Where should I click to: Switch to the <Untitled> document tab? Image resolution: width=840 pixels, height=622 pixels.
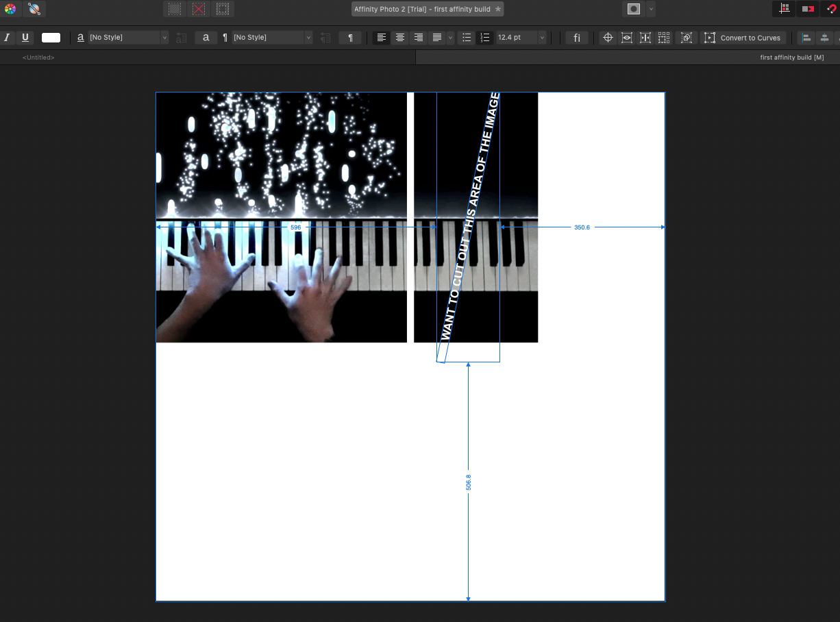(x=38, y=58)
